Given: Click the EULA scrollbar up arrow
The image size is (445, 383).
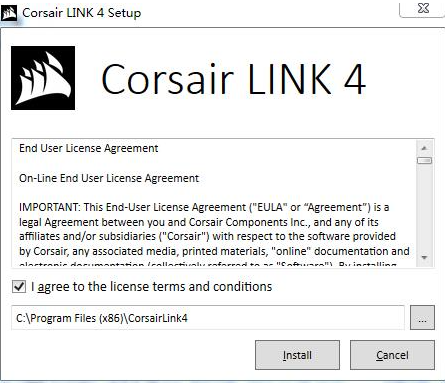Looking at the screenshot, I should point(424,148).
